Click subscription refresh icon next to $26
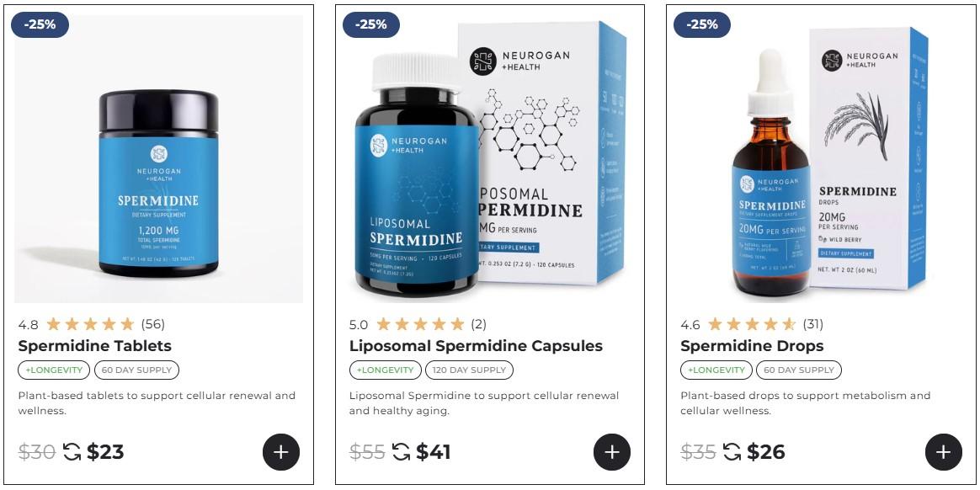Screen dimensions: 980x490 click(732, 451)
